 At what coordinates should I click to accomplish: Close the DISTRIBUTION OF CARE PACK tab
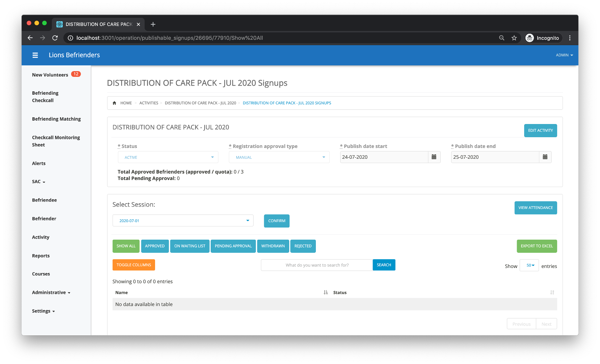click(x=138, y=24)
